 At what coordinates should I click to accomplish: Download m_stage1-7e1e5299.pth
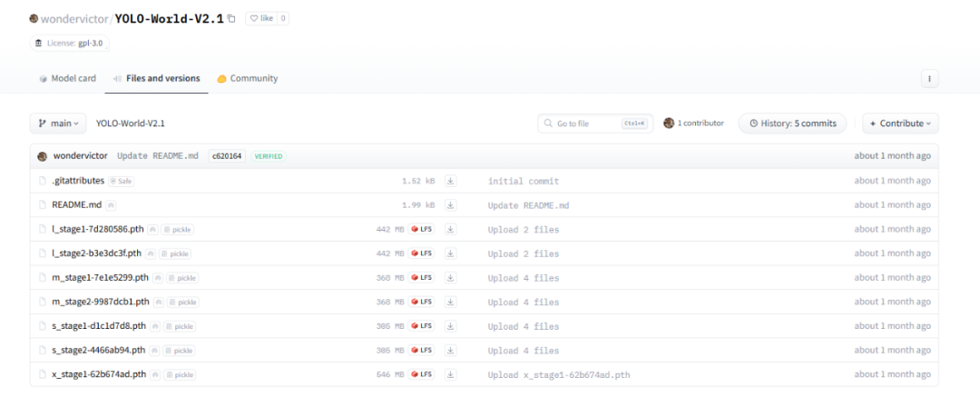[451, 277]
